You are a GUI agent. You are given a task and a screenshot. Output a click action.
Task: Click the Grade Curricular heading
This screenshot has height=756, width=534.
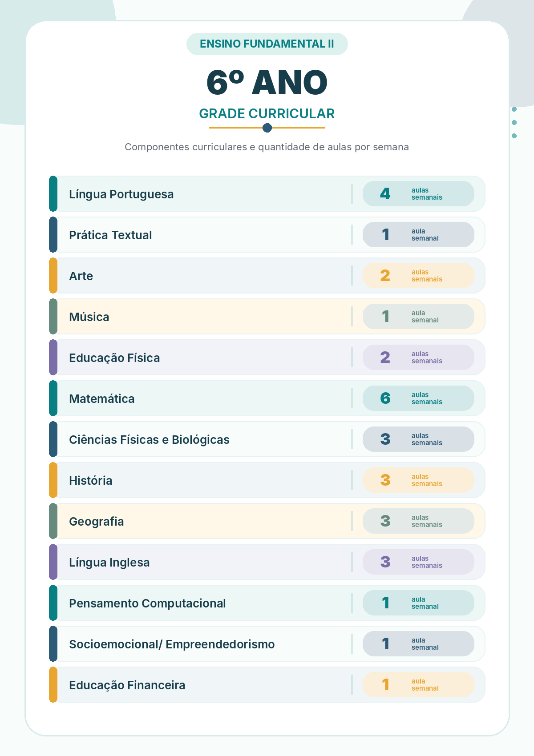[x=267, y=114]
